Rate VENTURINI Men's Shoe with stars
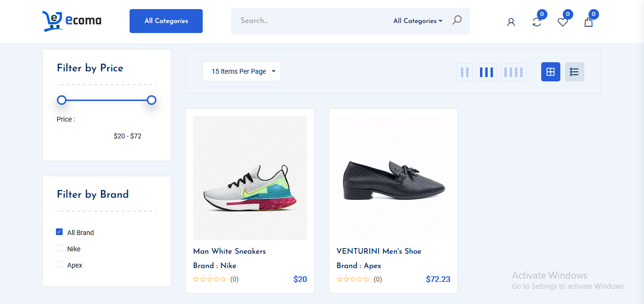Viewport: 644px width, 304px height. [353, 279]
